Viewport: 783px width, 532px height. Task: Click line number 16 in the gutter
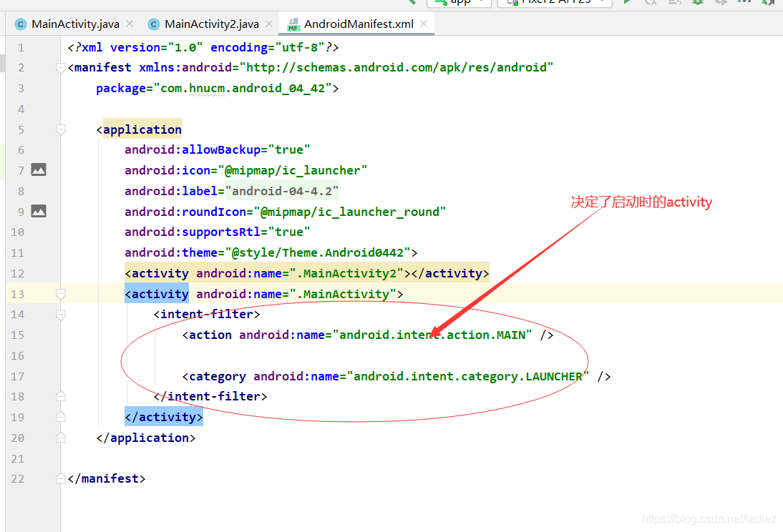tap(17, 356)
